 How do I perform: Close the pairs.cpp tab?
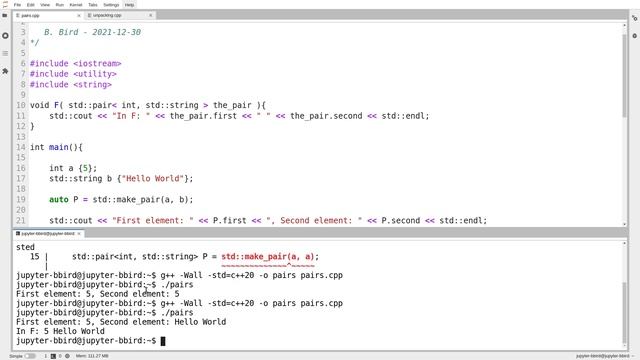click(x=79, y=16)
